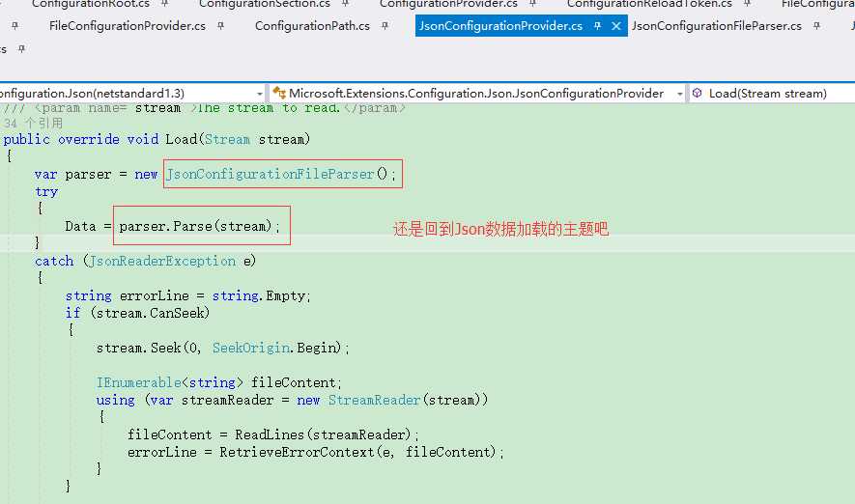The width and height of the screenshot is (855, 504).
Task: Click JsonConfigurationFileParser in the parser declaration
Action: [271, 175]
